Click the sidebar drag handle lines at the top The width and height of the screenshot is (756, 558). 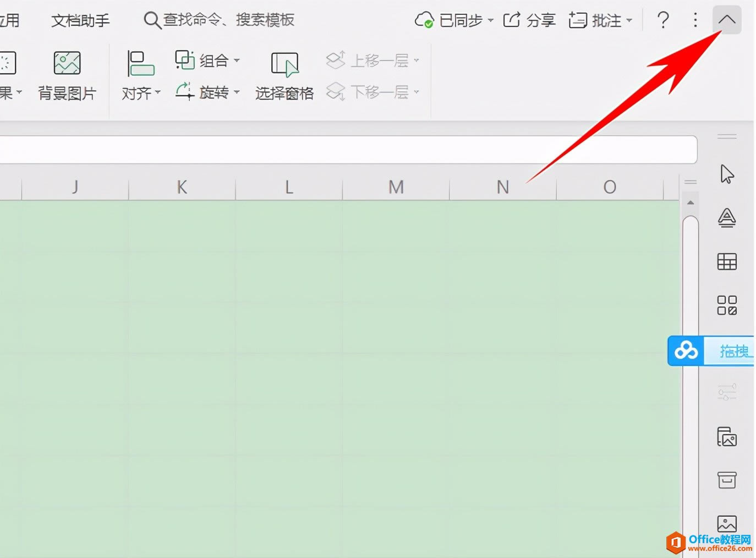pos(727,136)
